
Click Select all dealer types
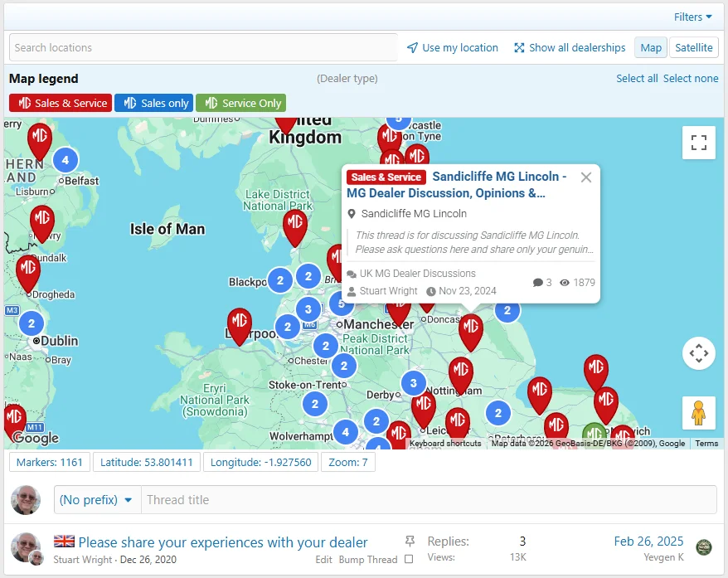(637, 79)
